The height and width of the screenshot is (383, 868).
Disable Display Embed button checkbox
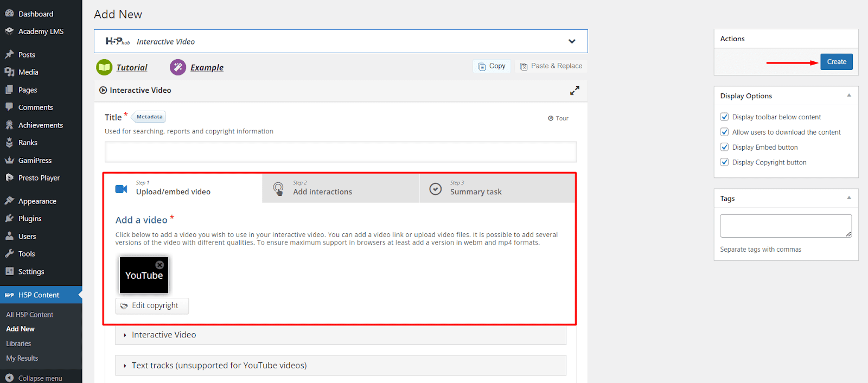pos(724,148)
